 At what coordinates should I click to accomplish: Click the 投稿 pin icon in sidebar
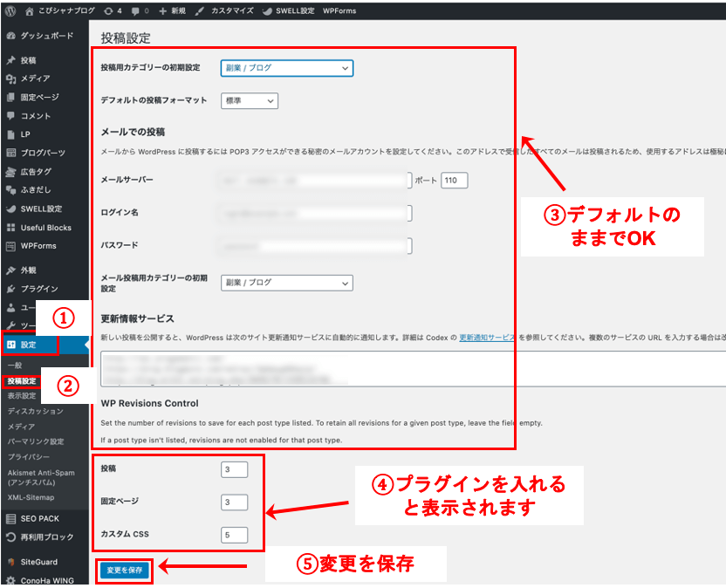pos(11,60)
